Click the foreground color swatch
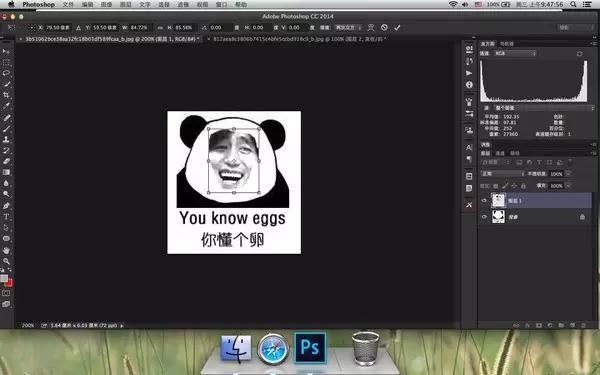Image resolution: width=600 pixels, height=375 pixels. 4,278
